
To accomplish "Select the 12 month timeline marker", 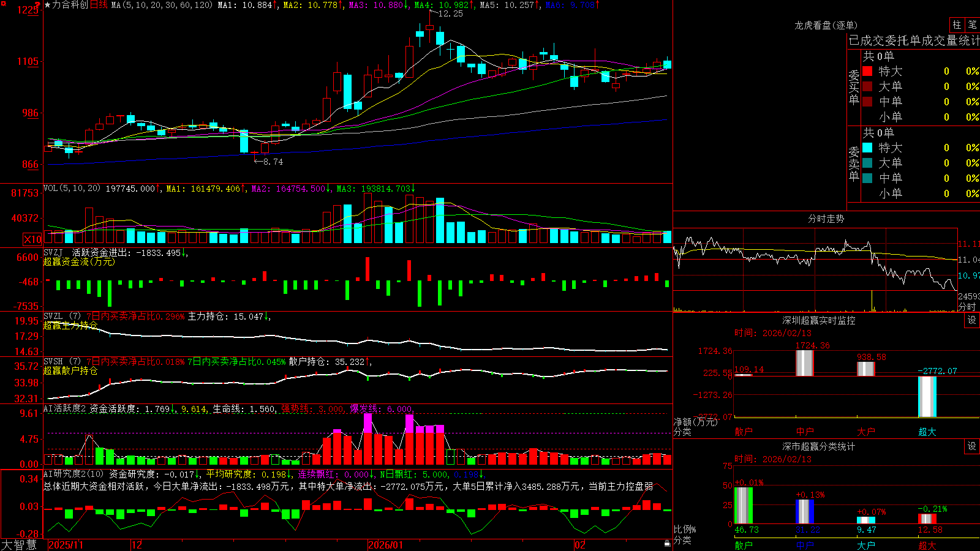I will tap(137, 545).
